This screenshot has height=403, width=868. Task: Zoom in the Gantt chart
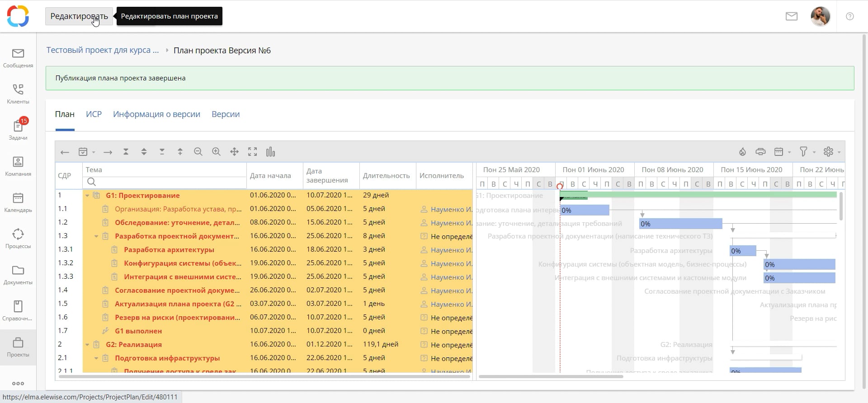(x=216, y=152)
